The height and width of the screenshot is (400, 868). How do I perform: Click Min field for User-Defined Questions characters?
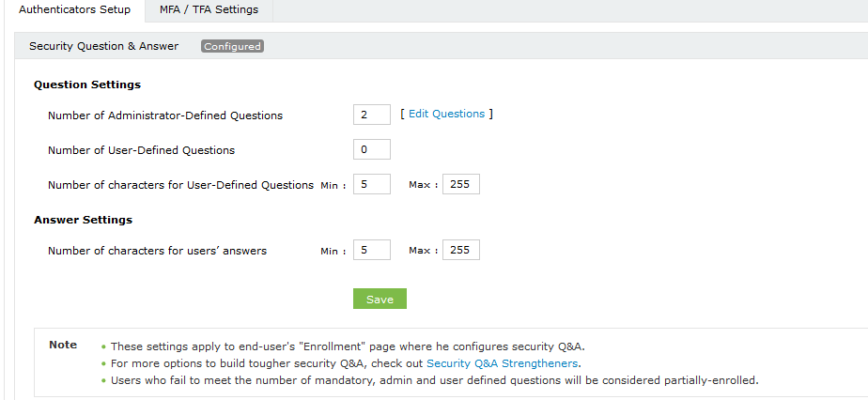[x=371, y=184]
